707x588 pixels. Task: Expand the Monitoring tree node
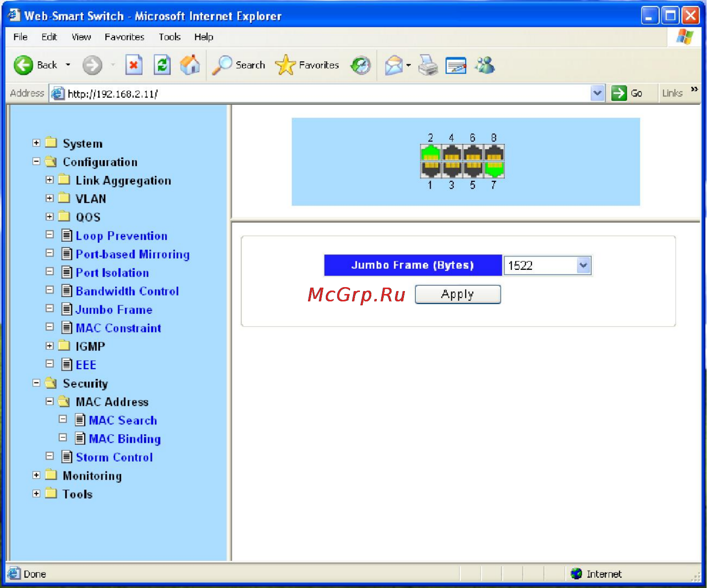36,475
